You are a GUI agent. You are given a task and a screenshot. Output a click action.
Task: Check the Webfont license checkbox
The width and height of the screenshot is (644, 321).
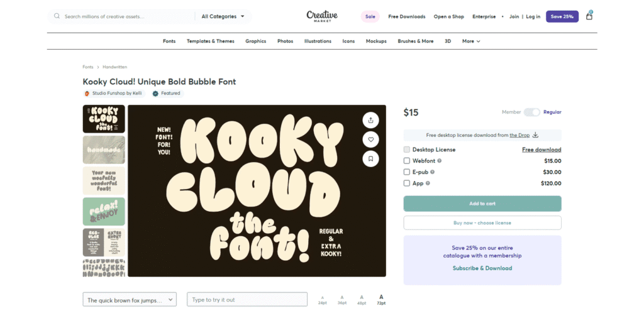click(x=407, y=161)
